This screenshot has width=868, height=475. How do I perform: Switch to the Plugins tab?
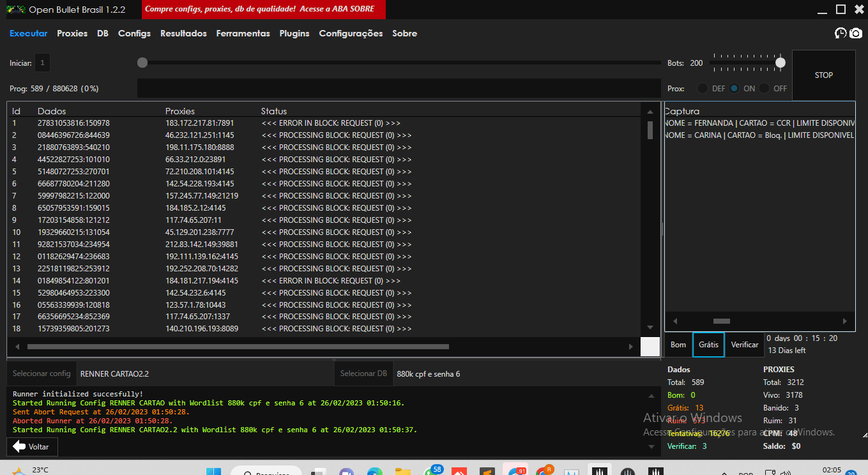[294, 33]
